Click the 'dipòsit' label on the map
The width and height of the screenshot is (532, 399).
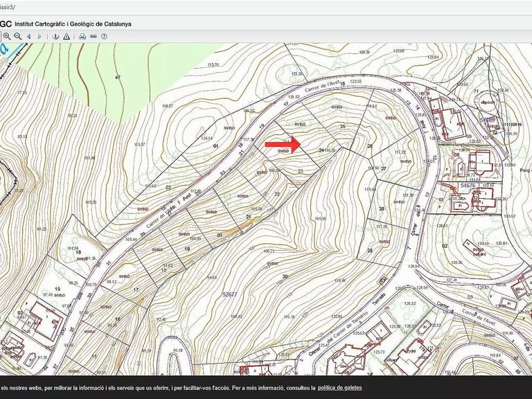[488, 102]
